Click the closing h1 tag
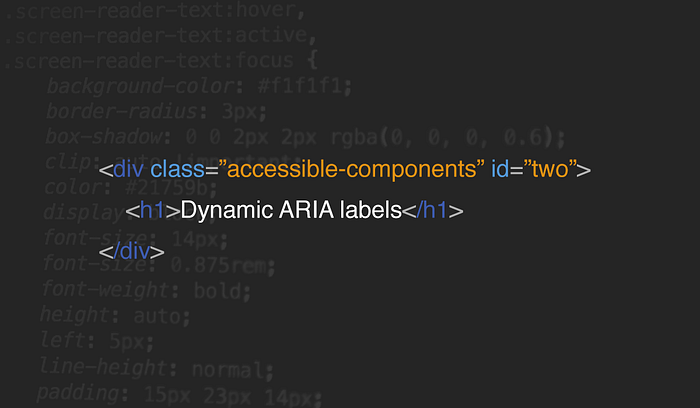The width and height of the screenshot is (700, 408). tap(433, 210)
